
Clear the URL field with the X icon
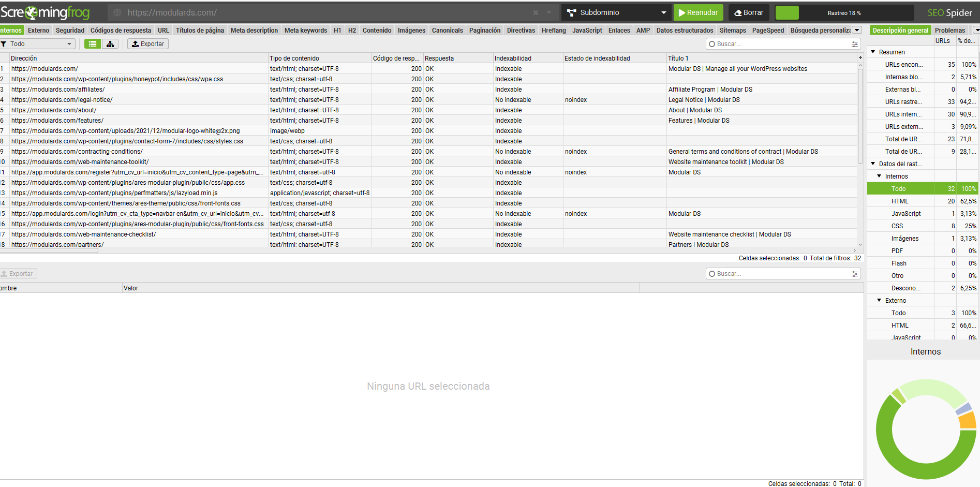click(535, 12)
